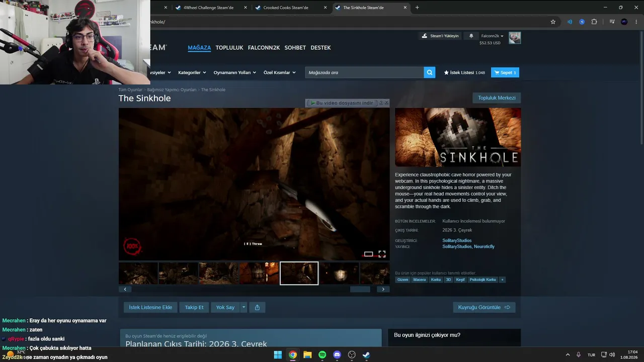The height and width of the screenshot is (362, 644).
Task: Open Spotify from the taskbar
Action: (322, 354)
